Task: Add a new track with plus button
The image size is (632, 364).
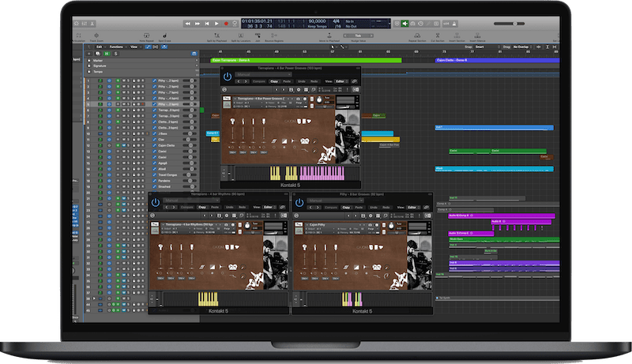Action: [x=89, y=54]
